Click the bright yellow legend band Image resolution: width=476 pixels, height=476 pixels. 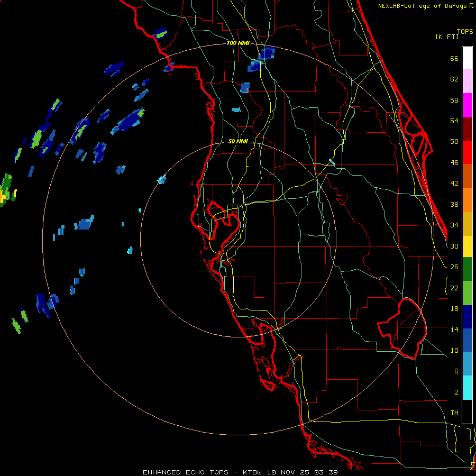[467, 246]
